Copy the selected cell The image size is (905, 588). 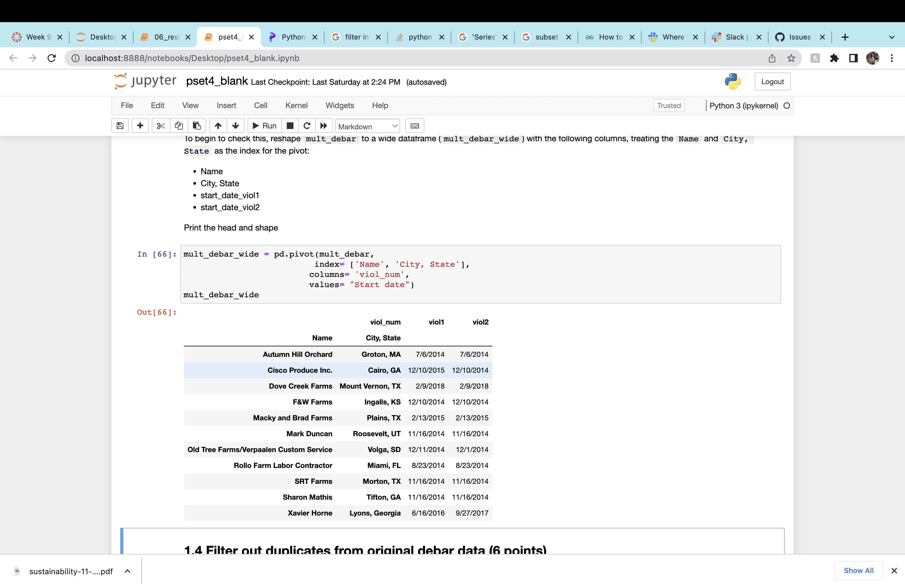(179, 125)
